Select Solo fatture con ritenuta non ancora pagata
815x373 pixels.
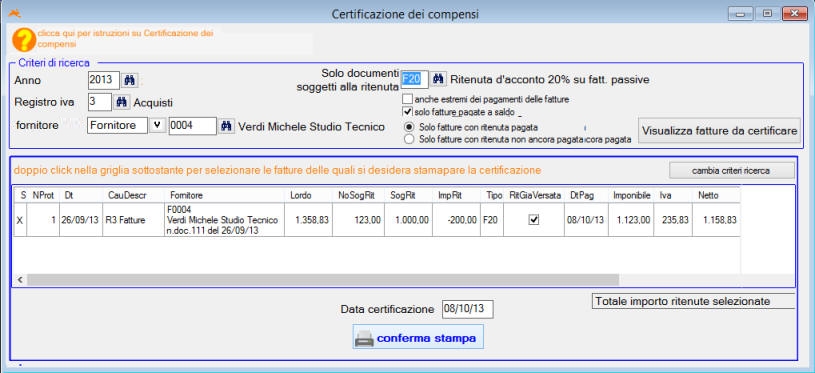[410, 139]
